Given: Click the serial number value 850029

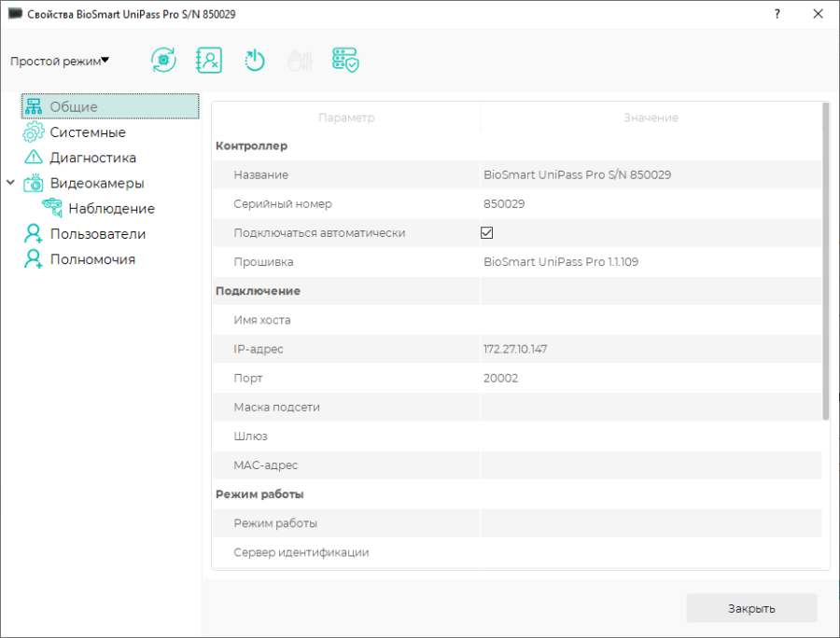Looking at the screenshot, I should [504, 204].
